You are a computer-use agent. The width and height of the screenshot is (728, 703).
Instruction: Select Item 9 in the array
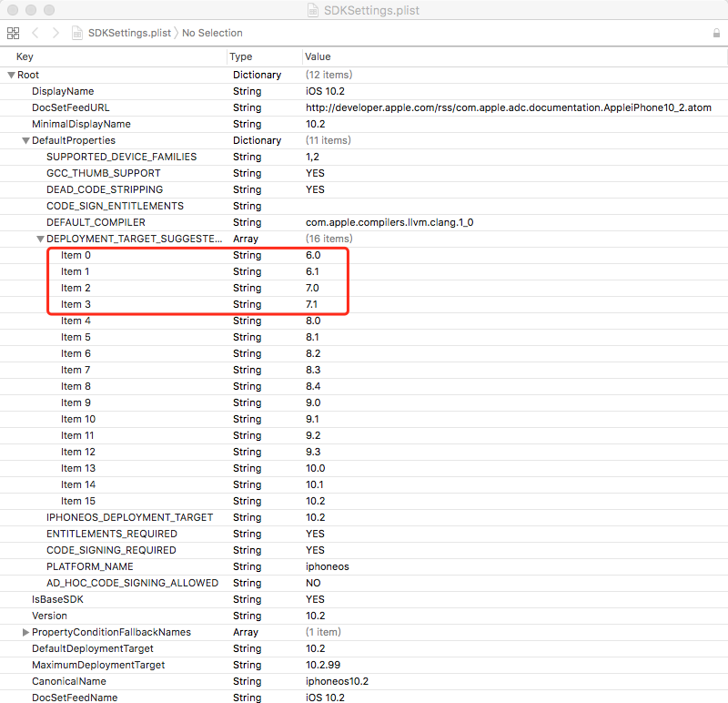point(76,402)
